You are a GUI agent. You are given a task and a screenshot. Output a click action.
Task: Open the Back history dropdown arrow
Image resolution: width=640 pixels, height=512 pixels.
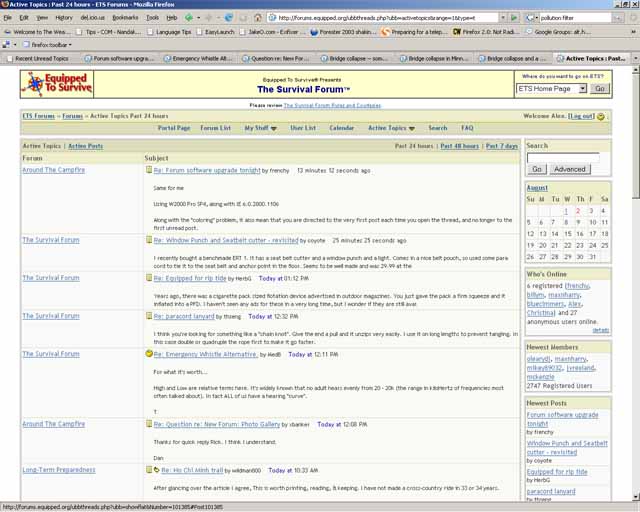[x=198, y=18]
